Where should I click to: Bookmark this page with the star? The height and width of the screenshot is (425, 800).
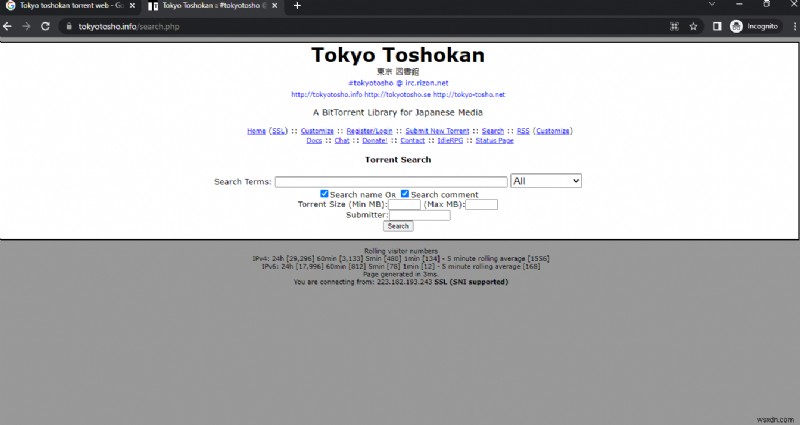(693, 27)
